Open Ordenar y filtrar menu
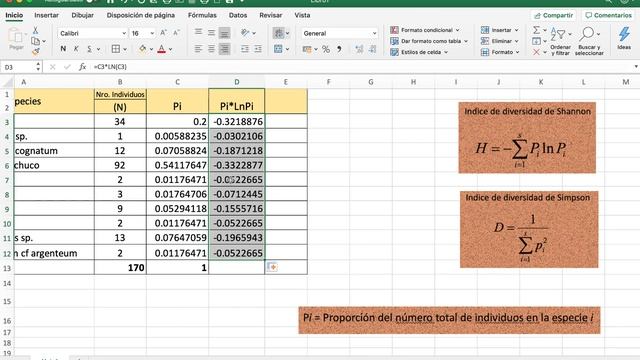640x360 pixels. coord(560,41)
